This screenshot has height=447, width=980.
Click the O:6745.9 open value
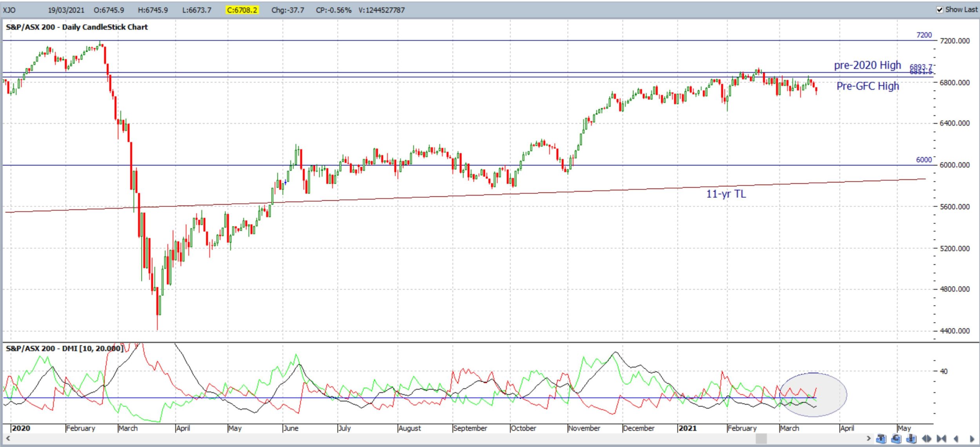(109, 10)
